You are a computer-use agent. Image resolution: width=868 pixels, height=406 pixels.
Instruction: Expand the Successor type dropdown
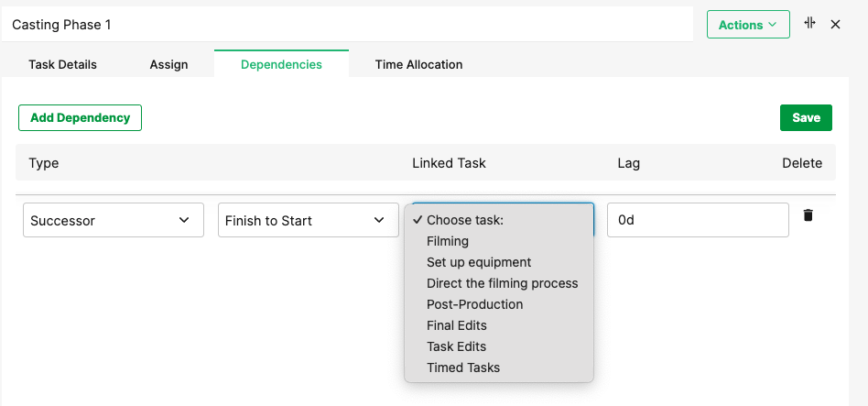114,220
